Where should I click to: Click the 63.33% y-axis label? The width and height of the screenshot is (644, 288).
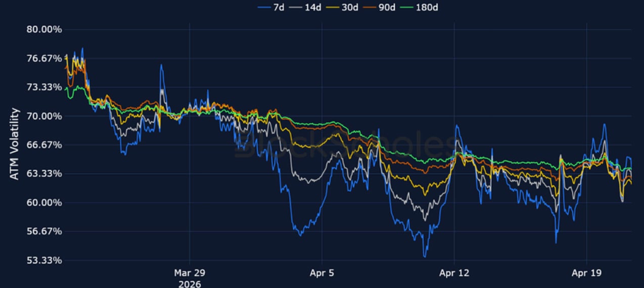tap(43, 174)
